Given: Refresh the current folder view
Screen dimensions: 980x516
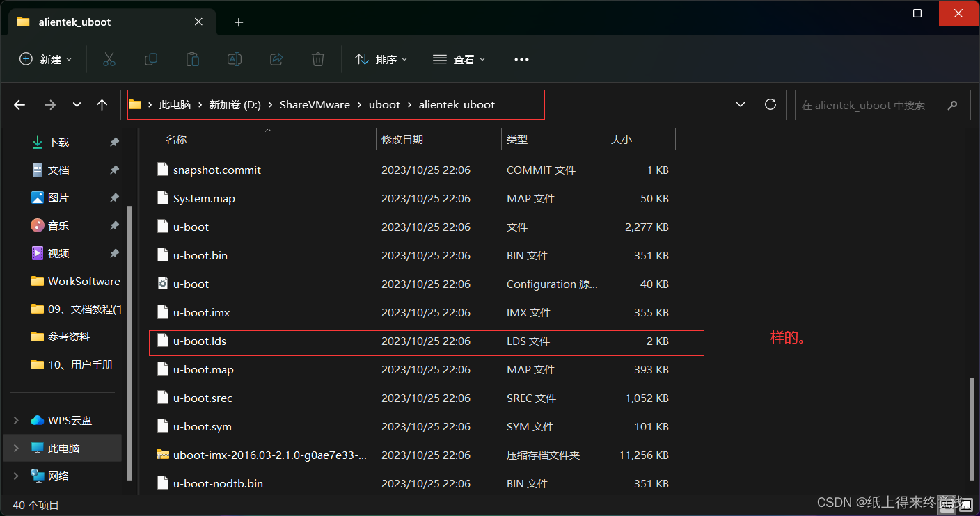Looking at the screenshot, I should 770,104.
